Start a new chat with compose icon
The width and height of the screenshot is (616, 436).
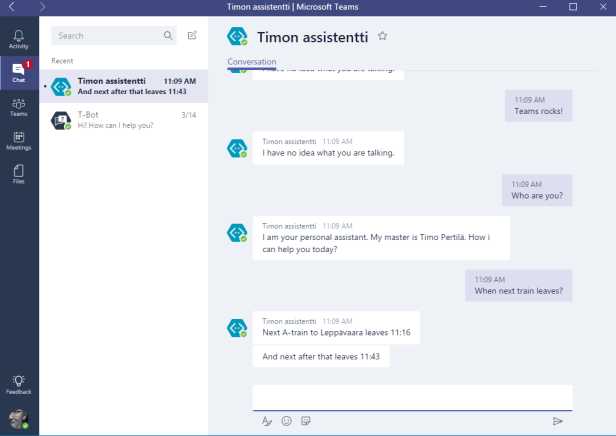coord(192,35)
